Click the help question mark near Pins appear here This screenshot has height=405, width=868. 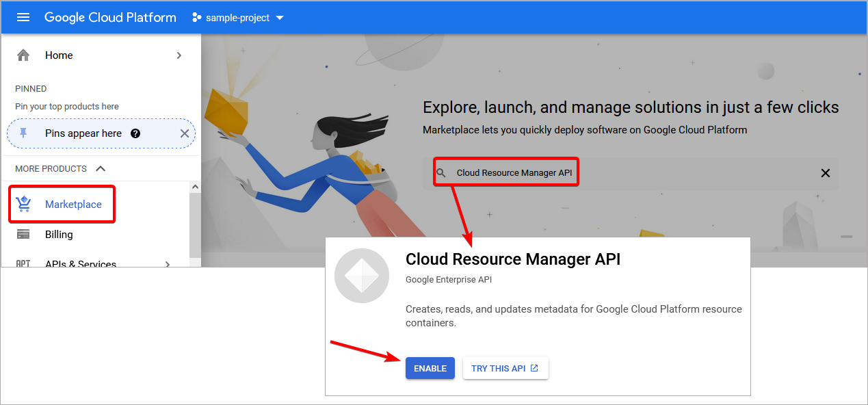(135, 133)
